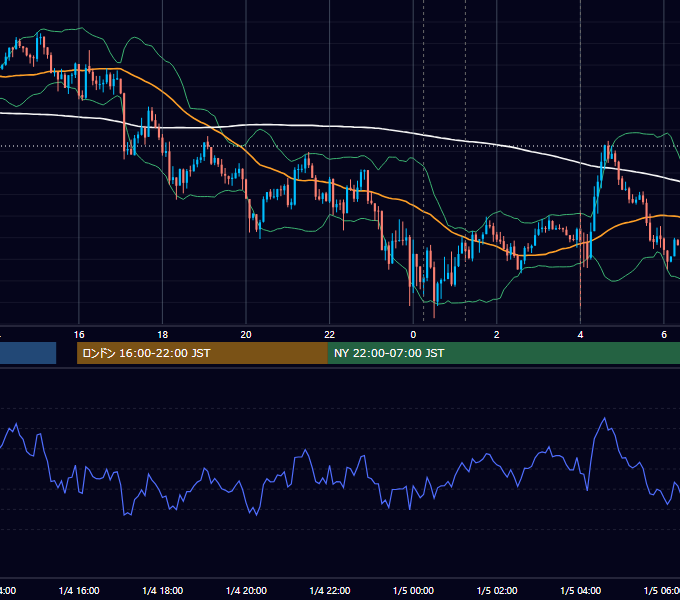Click the hour 18 axis label
The height and width of the screenshot is (600, 680).
(163, 335)
